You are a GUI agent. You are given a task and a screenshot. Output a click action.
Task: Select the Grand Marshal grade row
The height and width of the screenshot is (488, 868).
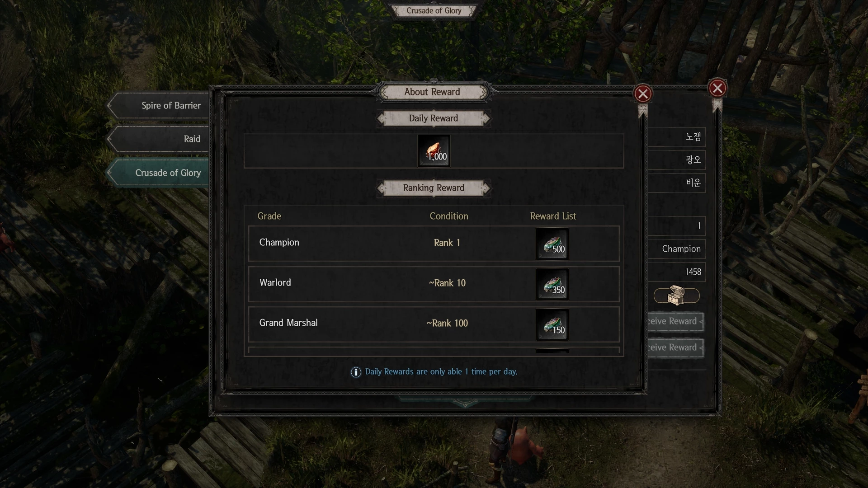(434, 324)
